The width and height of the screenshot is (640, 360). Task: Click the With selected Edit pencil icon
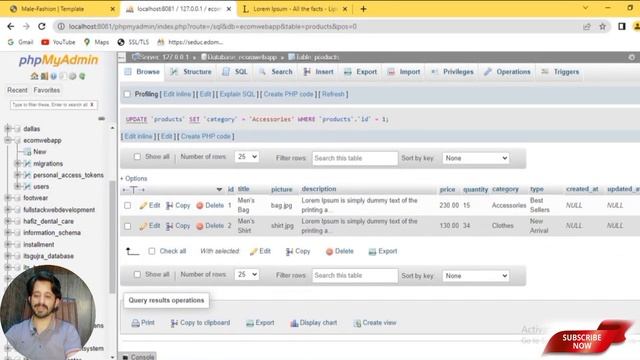pos(253,251)
